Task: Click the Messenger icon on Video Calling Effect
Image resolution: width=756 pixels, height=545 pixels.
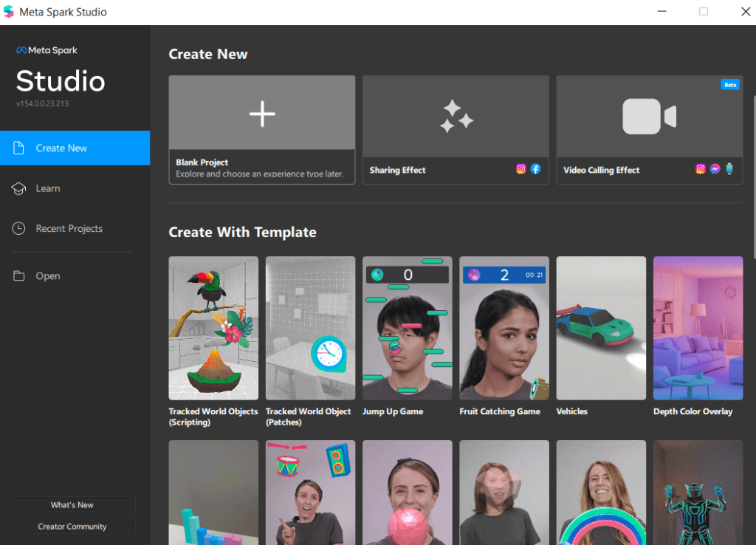Action: [x=715, y=168]
